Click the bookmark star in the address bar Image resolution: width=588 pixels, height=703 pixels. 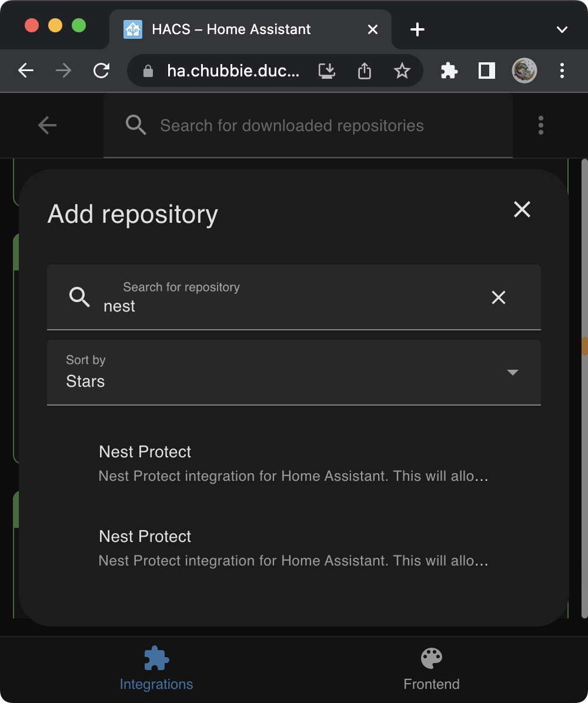402,71
